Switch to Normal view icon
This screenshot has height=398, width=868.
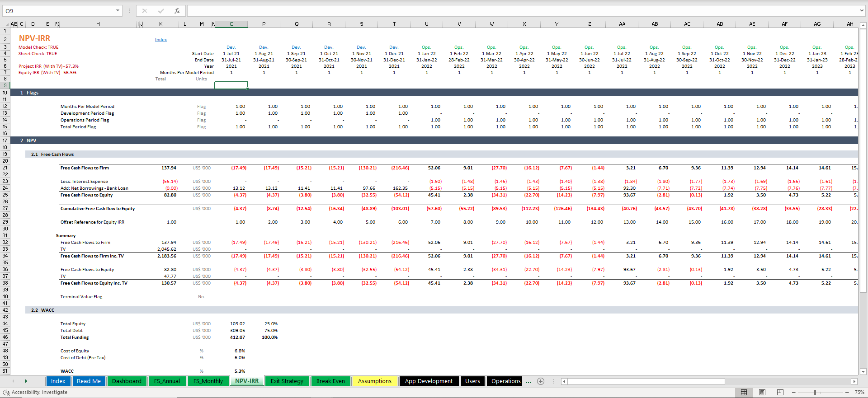click(x=744, y=393)
